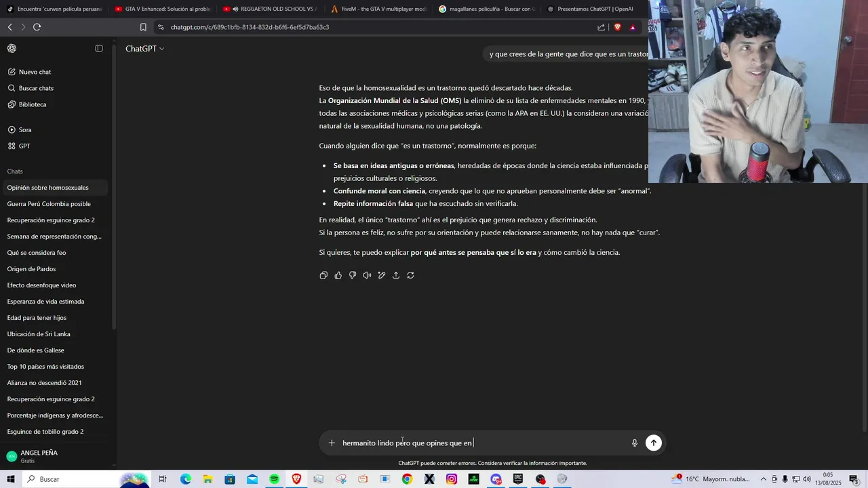The image size is (868, 488).
Task: Give the response a thumbs up
Action: click(x=338, y=275)
